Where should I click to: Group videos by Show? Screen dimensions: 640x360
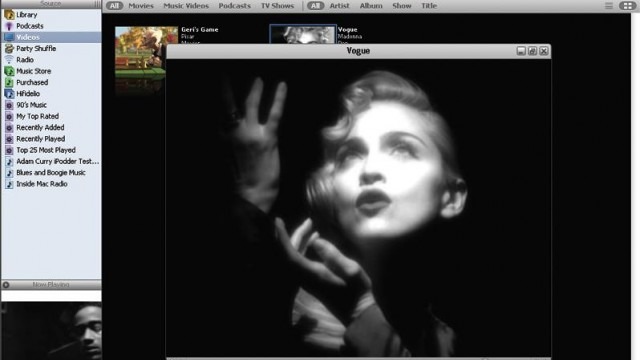click(x=402, y=6)
